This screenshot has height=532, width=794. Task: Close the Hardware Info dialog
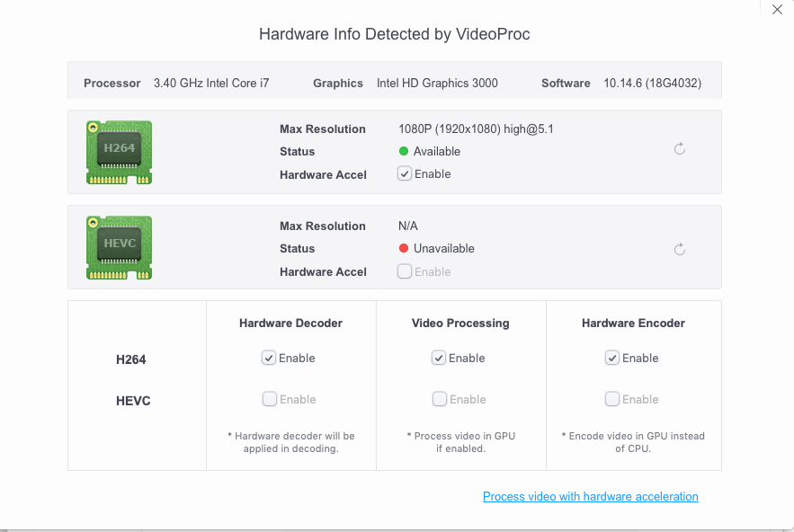pos(777,9)
